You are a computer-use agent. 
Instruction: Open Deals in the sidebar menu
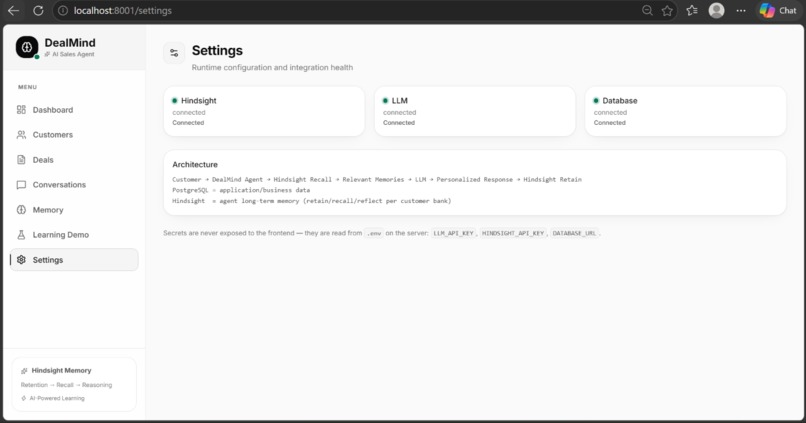[x=74, y=160]
